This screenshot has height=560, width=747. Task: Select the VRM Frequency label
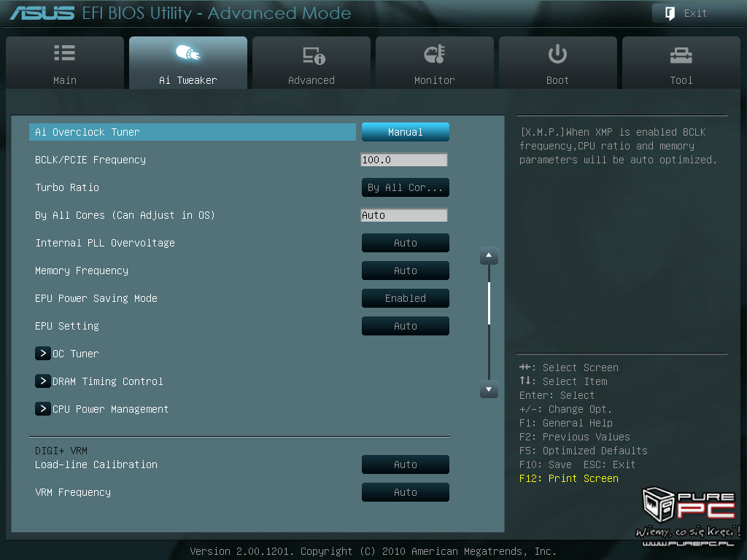73,492
